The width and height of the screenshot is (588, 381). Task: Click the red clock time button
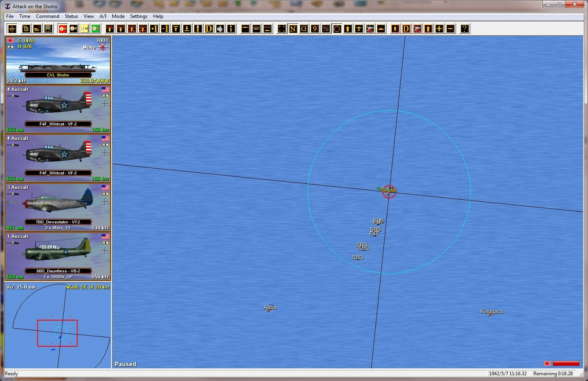pyautogui.click(x=62, y=29)
